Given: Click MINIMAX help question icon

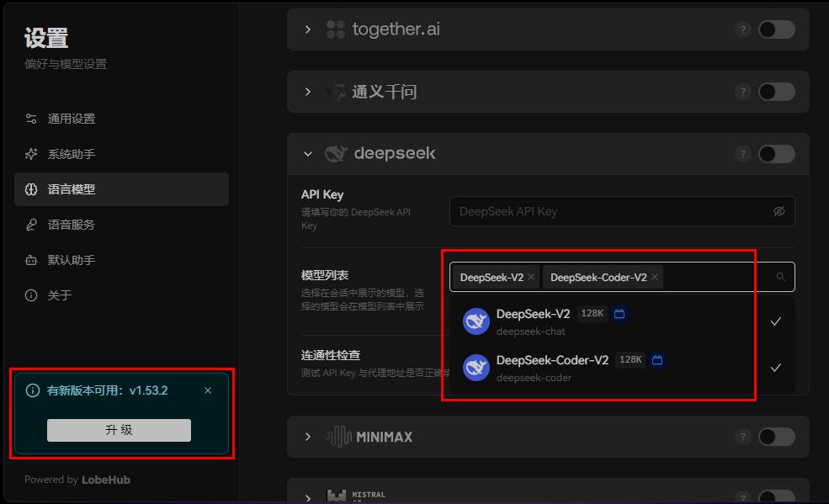Looking at the screenshot, I should click(743, 437).
